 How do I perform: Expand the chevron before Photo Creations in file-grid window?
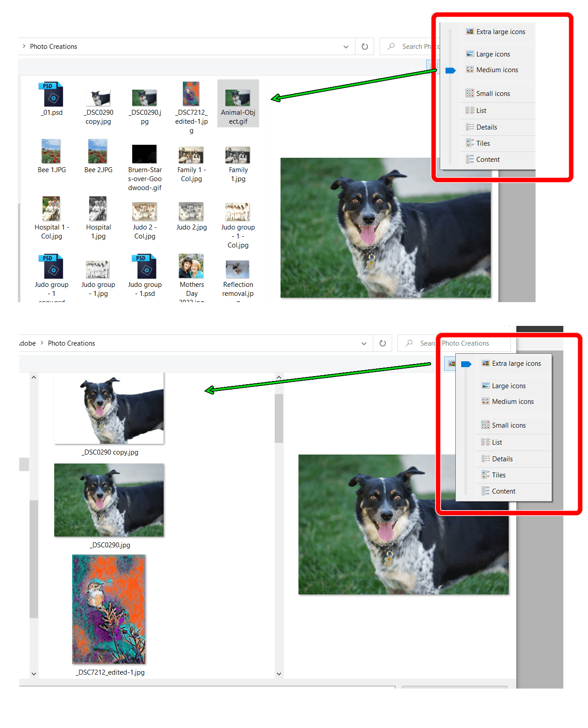click(x=24, y=46)
